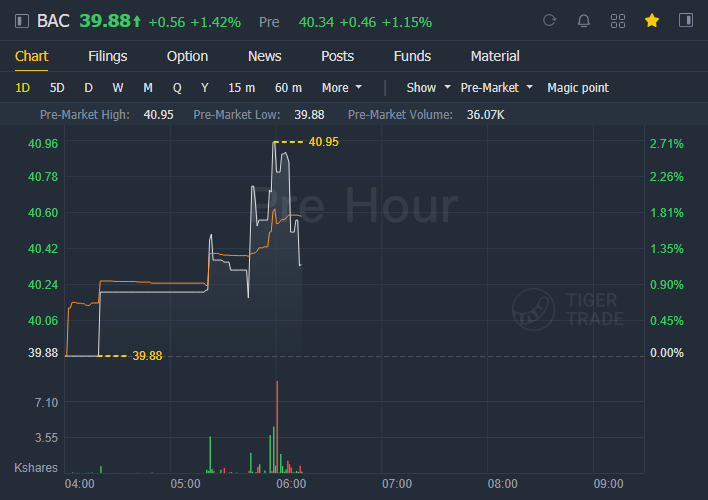Click the 39.88 last price

click(105, 21)
